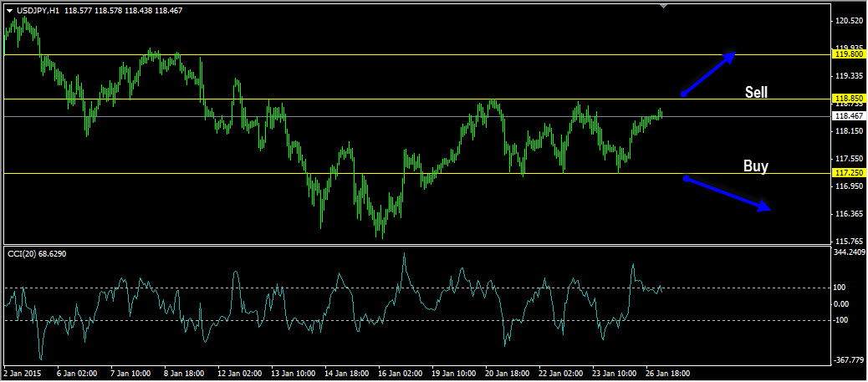Click the -367.779 CCI scale minimum
The height and width of the screenshot is (382, 868).
[x=848, y=360]
